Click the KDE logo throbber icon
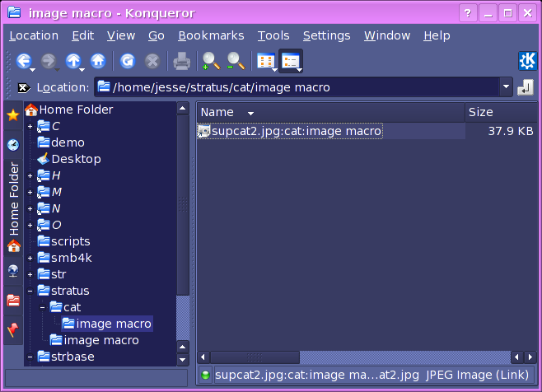The image size is (542, 392). click(527, 61)
